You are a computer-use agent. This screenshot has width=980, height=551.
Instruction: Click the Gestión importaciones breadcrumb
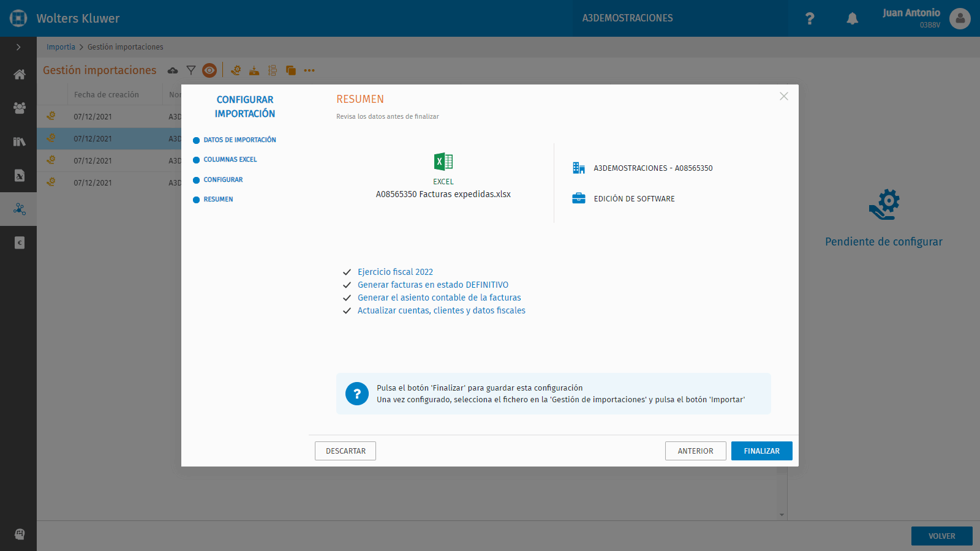point(125,47)
